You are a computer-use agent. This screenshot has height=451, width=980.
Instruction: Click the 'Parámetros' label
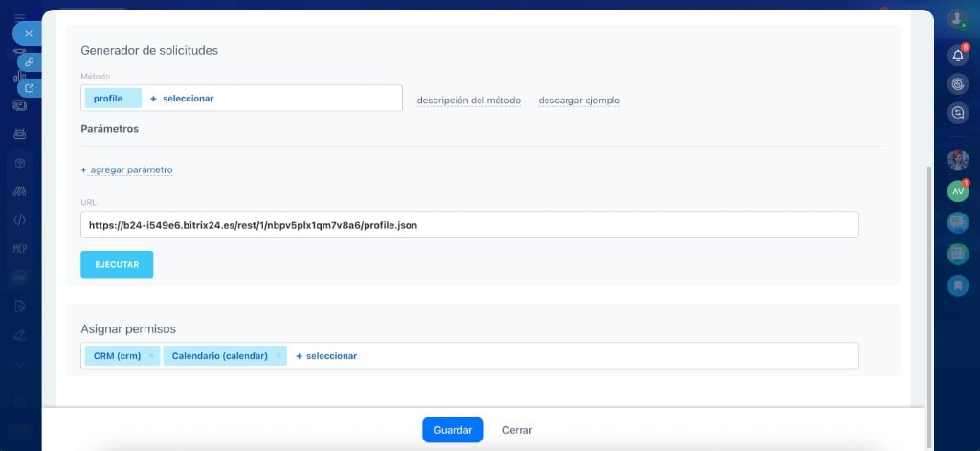pos(109,129)
